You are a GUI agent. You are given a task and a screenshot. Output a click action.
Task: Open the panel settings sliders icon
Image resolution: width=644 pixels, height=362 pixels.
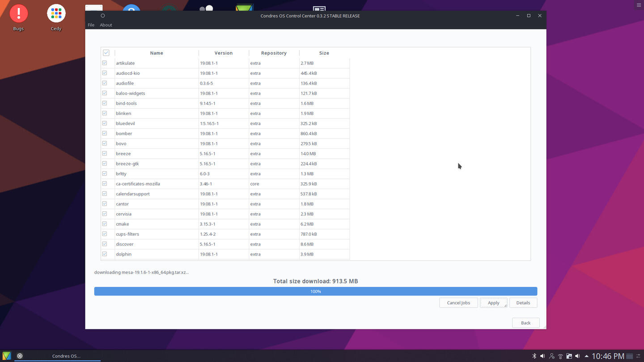[639, 356]
